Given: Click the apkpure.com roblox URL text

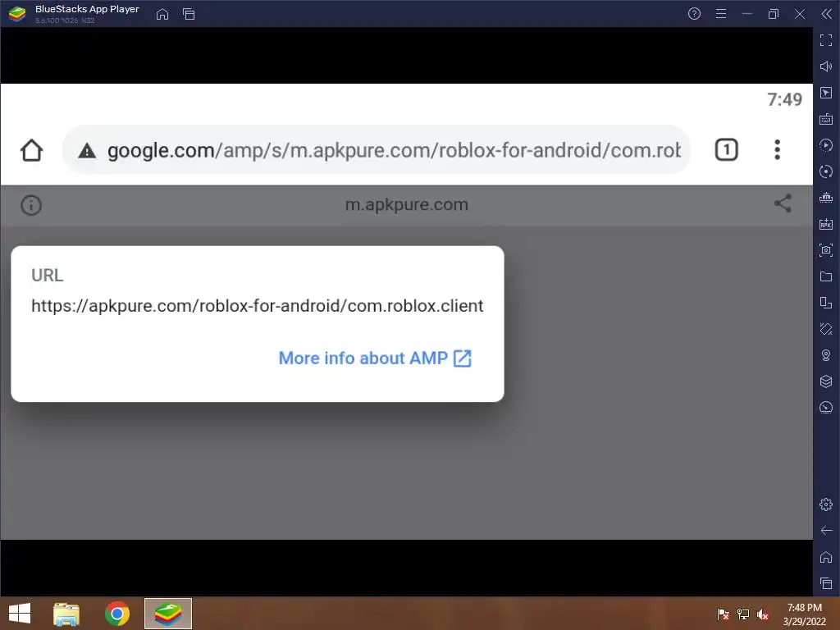Looking at the screenshot, I should (257, 306).
